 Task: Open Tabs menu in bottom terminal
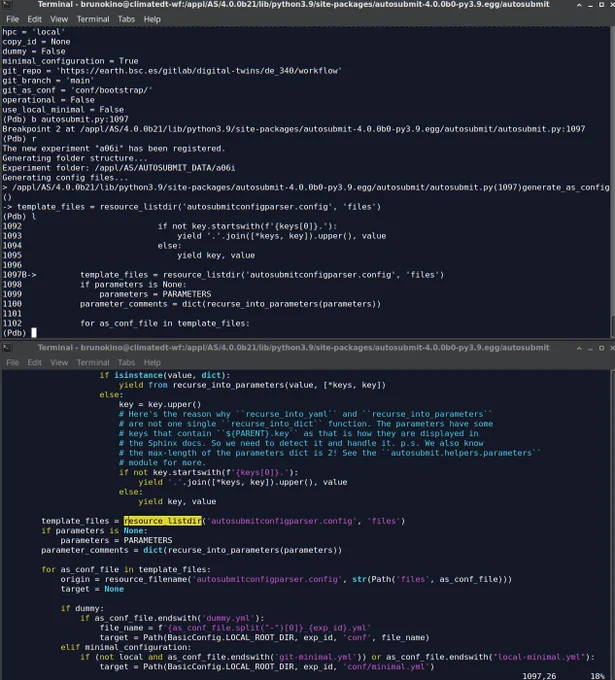[x=126, y=362]
